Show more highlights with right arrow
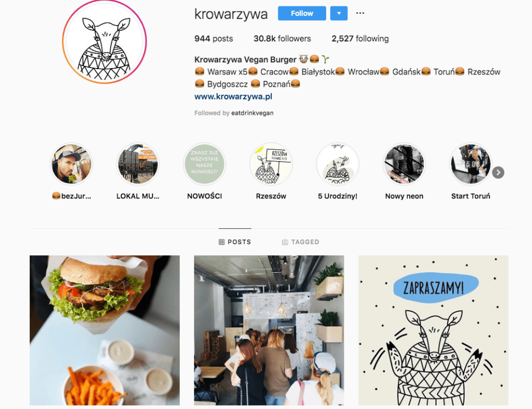The image size is (532, 409). point(498,173)
